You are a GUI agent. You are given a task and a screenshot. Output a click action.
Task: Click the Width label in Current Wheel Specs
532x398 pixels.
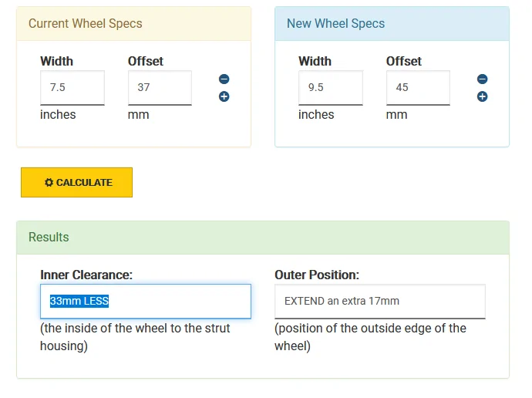pyautogui.click(x=56, y=61)
